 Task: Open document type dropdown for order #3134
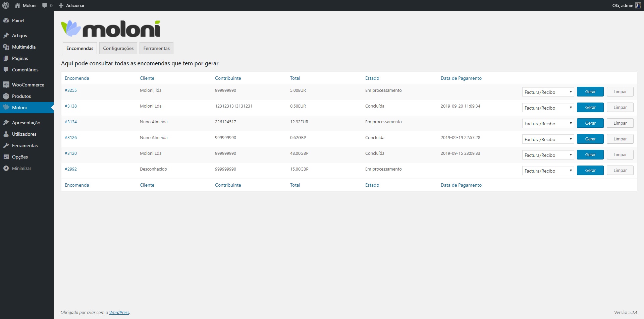tap(548, 123)
